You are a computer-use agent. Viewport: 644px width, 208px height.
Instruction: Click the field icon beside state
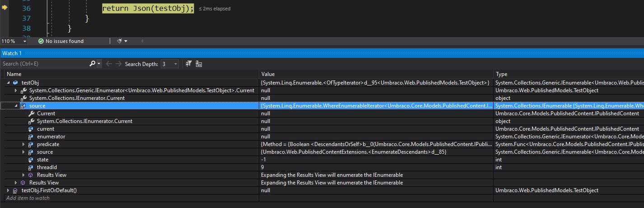[x=31, y=160]
